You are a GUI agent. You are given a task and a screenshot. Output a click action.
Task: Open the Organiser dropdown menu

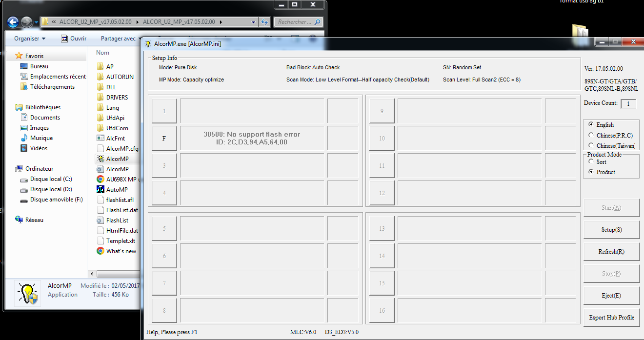30,39
